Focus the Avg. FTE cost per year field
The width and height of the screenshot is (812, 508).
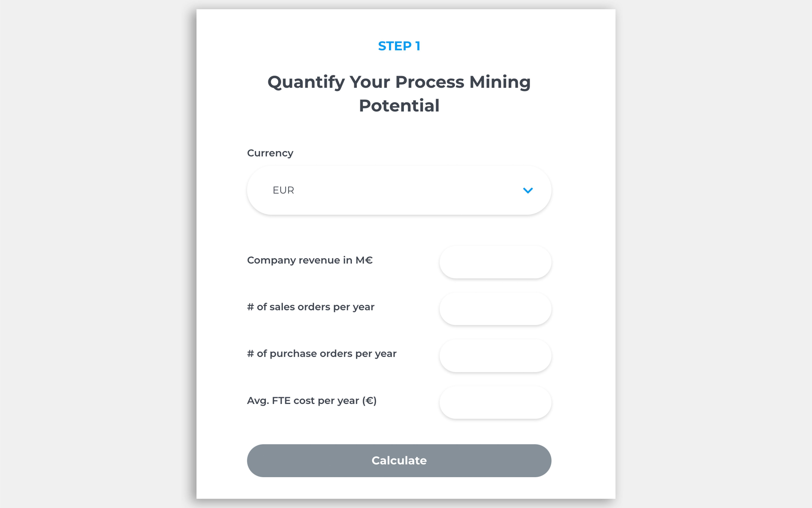(495, 402)
